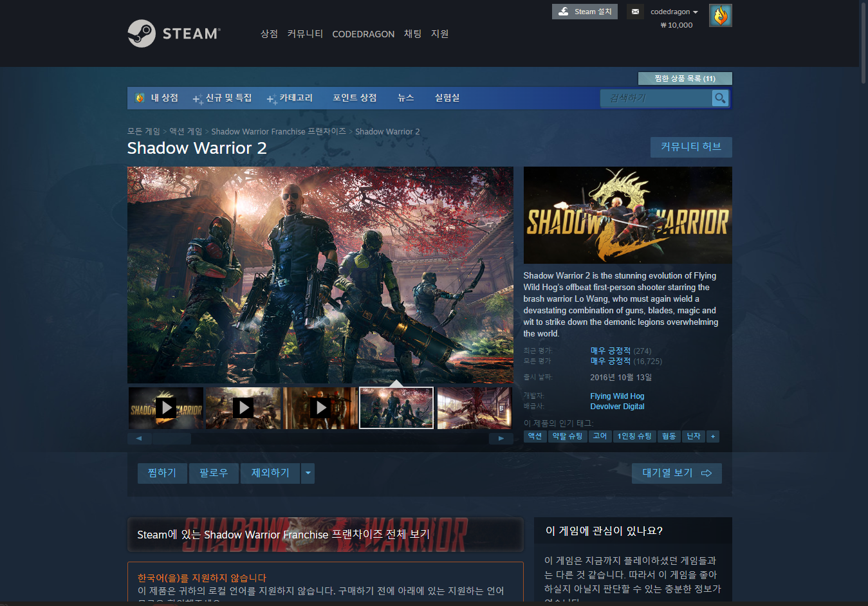Click the thumbnail strip scrollbar handle
Viewport: 868px width, 606px height.
(172, 439)
